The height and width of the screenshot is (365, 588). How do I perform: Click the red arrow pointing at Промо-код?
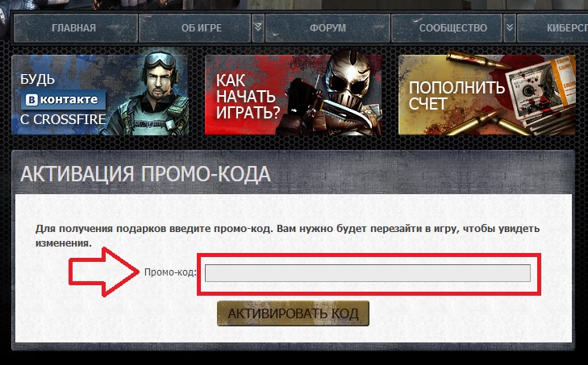click(x=104, y=272)
